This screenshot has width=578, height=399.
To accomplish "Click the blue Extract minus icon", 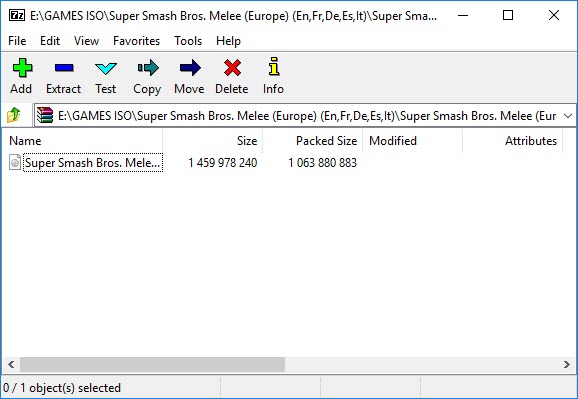I will pyautogui.click(x=64, y=68).
